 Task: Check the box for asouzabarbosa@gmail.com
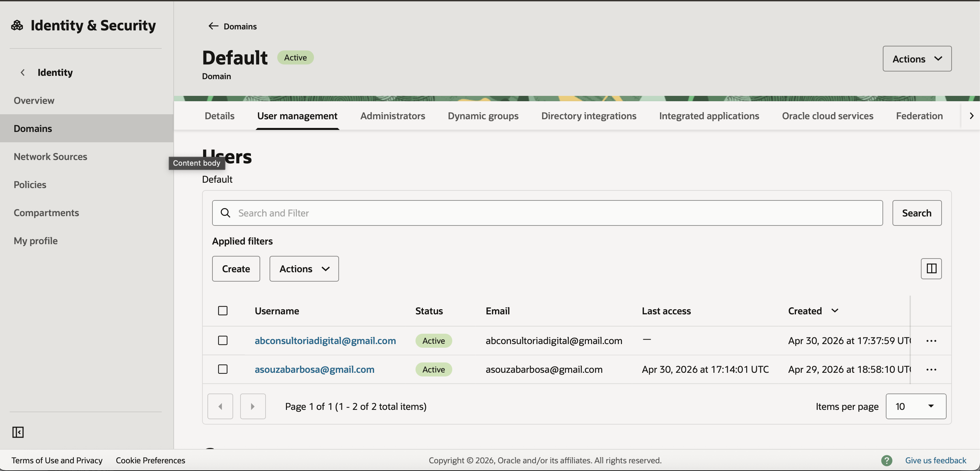(223, 369)
